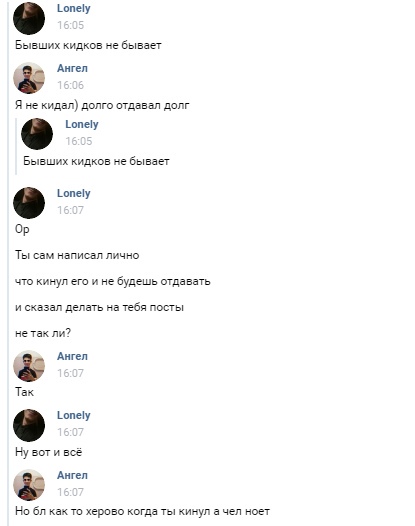Open Ангел's avatar at the last message

click(x=29, y=485)
